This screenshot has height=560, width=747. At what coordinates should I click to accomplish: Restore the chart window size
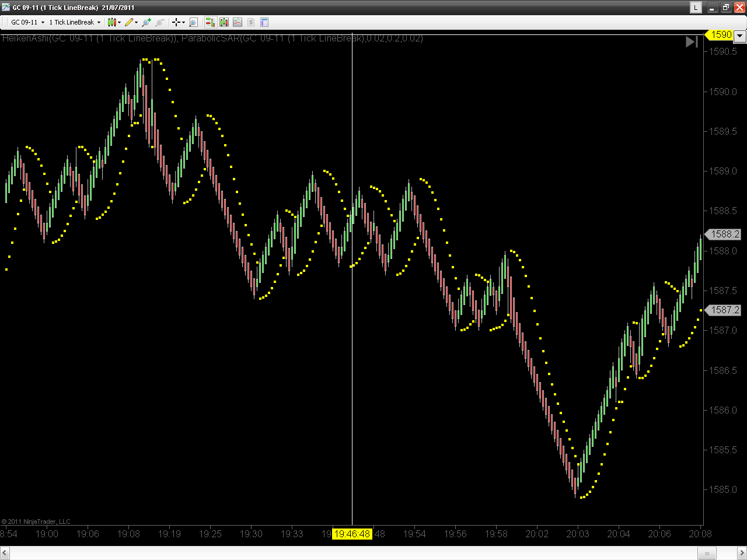coord(725,8)
